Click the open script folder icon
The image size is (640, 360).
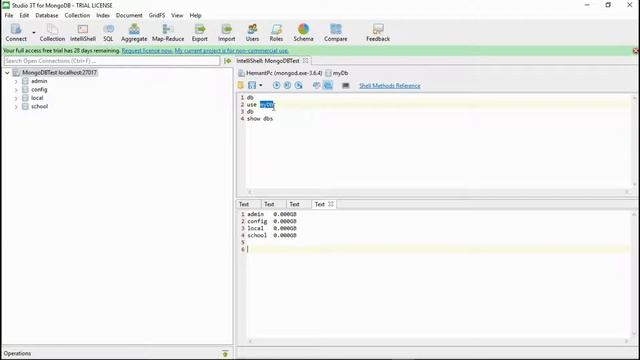[241, 85]
